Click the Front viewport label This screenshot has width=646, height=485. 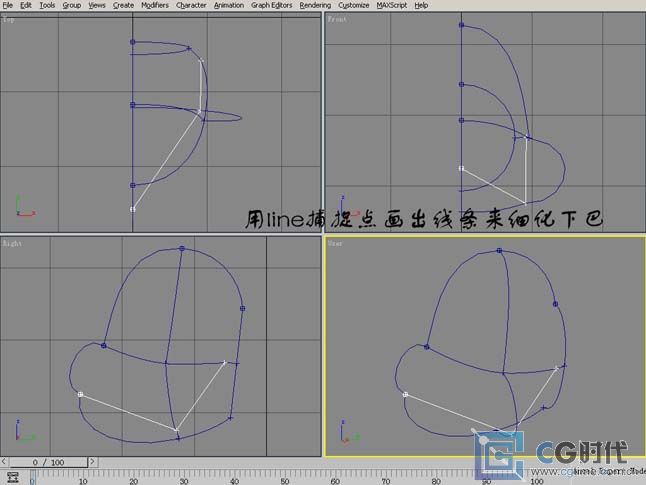click(337, 19)
